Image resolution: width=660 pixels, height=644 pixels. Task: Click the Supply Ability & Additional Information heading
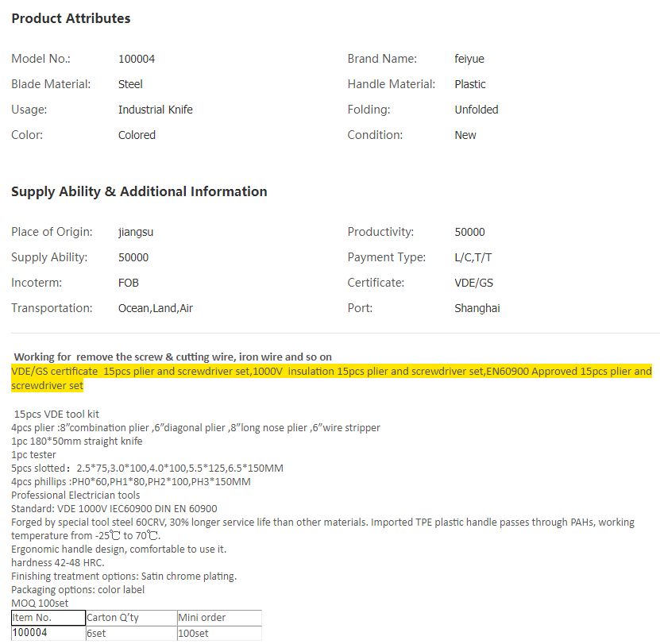(x=139, y=191)
